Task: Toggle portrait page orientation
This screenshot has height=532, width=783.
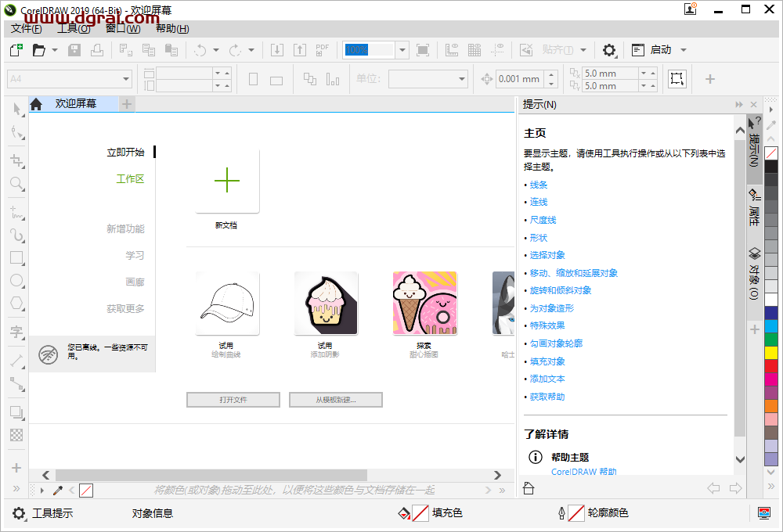Action: pos(253,79)
